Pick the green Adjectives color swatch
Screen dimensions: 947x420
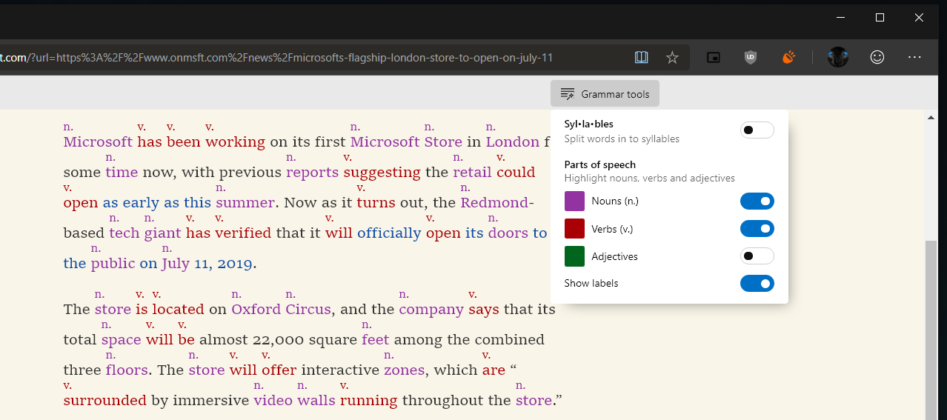coord(574,256)
